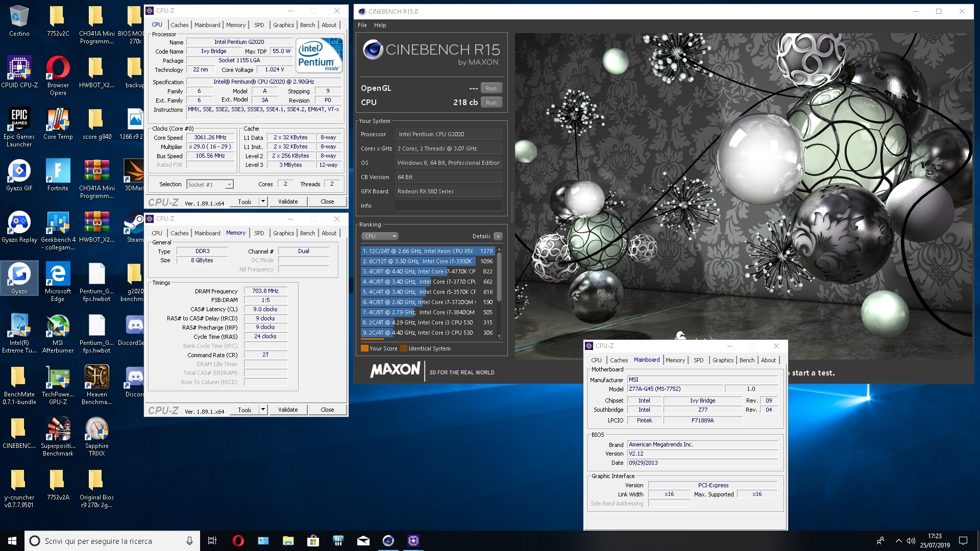Click Tools button in Memory CPU-Z window

tap(244, 410)
